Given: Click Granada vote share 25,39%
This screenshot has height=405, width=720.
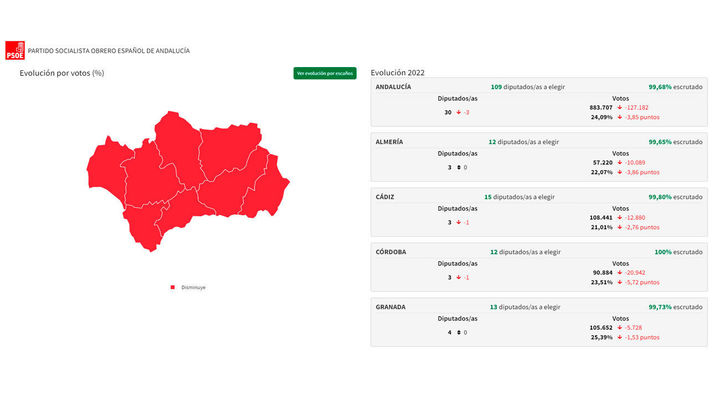Looking at the screenshot, I should point(602,338).
